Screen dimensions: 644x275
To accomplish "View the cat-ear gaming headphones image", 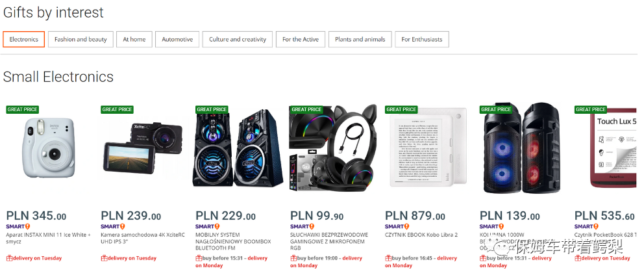I will click(x=332, y=148).
